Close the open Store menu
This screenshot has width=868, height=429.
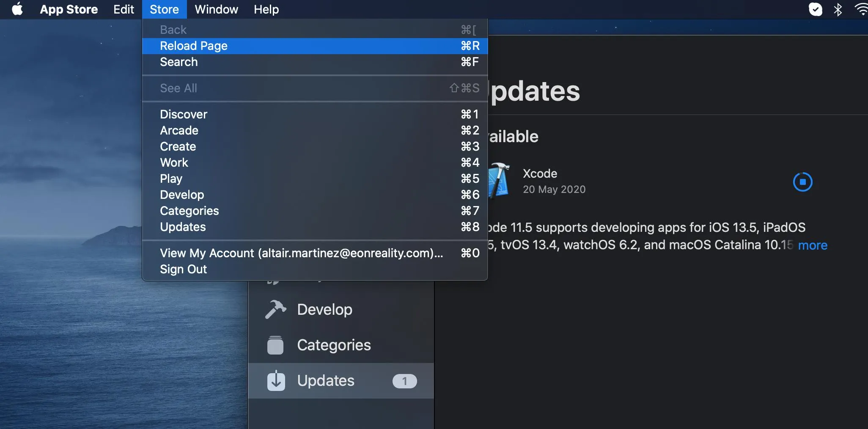pyautogui.click(x=164, y=9)
